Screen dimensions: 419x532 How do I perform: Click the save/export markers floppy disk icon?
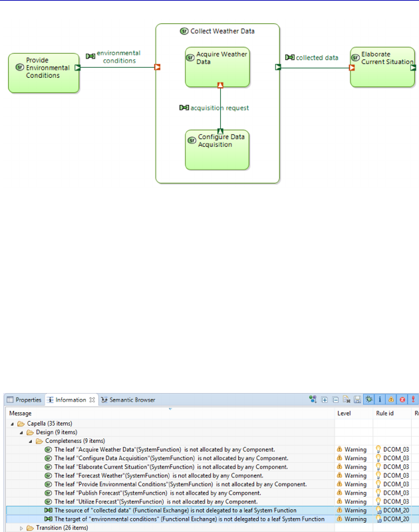pos(357,400)
